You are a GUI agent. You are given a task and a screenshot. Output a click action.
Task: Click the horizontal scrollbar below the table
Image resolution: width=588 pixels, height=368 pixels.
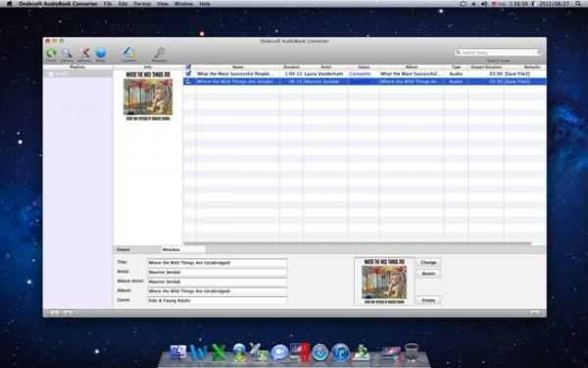(358, 243)
